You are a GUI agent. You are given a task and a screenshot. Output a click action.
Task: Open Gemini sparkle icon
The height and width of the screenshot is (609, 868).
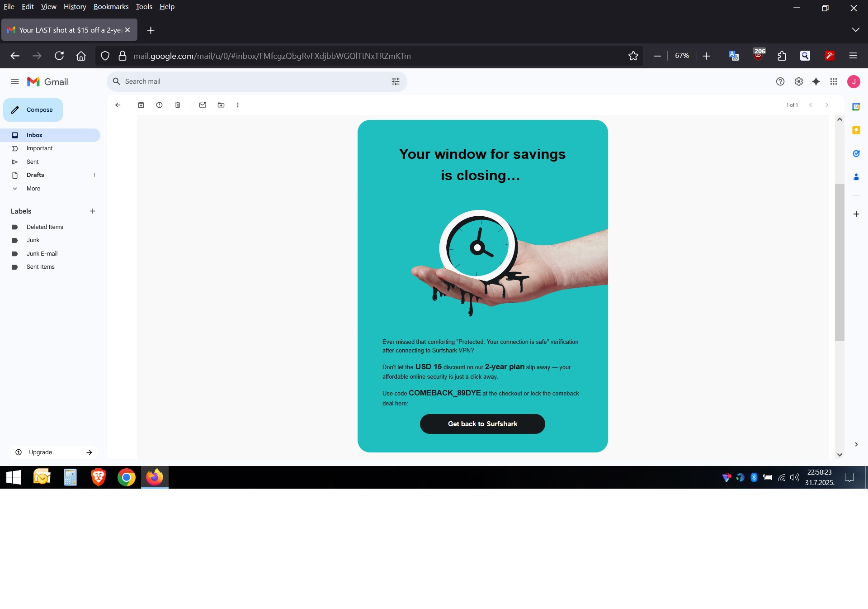[816, 81]
